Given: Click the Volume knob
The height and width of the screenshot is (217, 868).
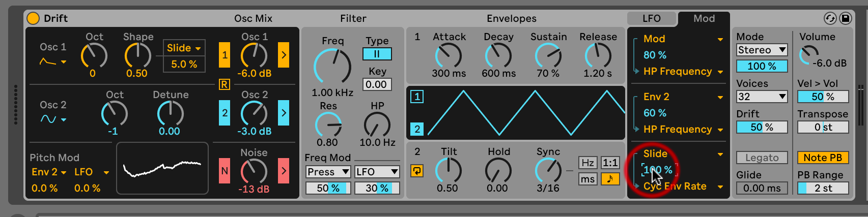Looking at the screenshot, I should (809, 55).
